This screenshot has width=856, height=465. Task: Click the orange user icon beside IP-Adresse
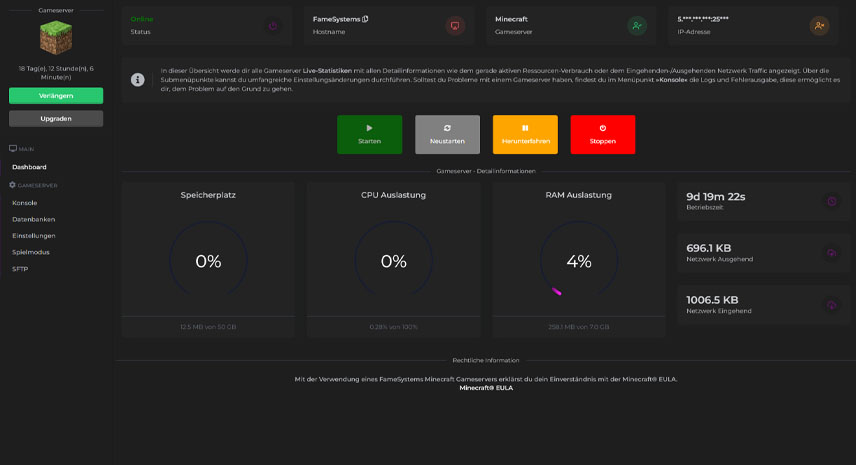pyautogui.click(x=819, y=26)
